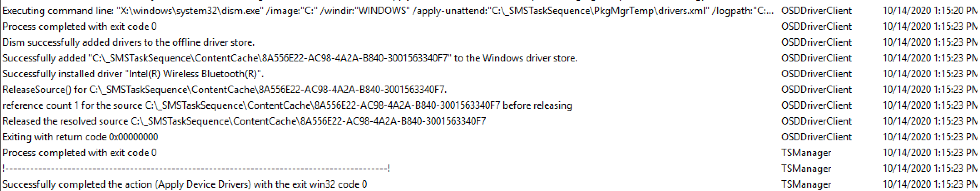Click the 'Apply Device Drivers' action completed entry
Screen dimensions: 980x191
[185, 184]
